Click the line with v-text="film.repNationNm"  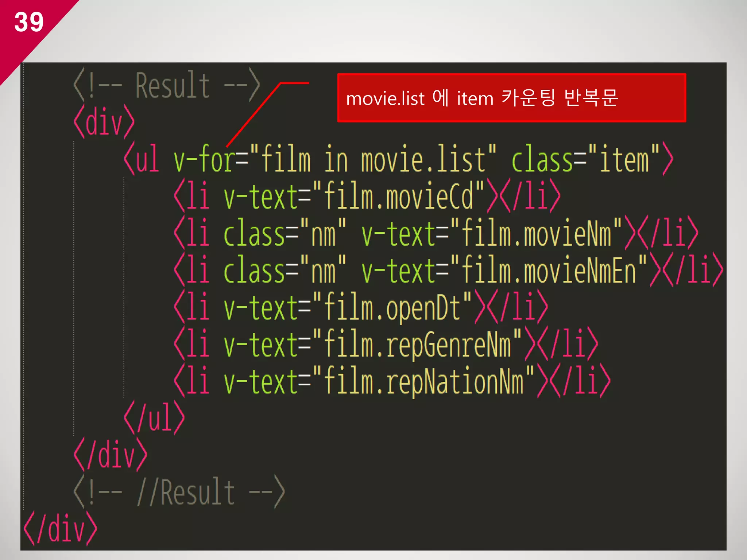pos(392,381)
